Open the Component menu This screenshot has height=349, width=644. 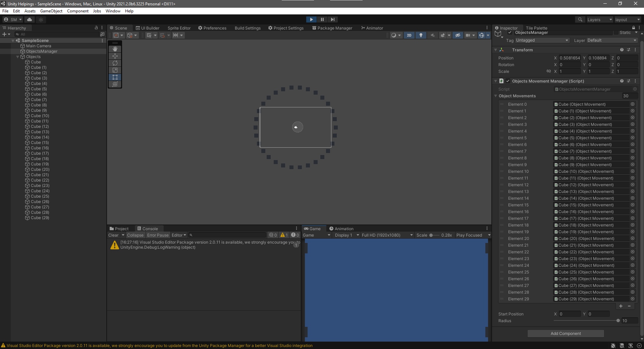(x=78, y=11)
